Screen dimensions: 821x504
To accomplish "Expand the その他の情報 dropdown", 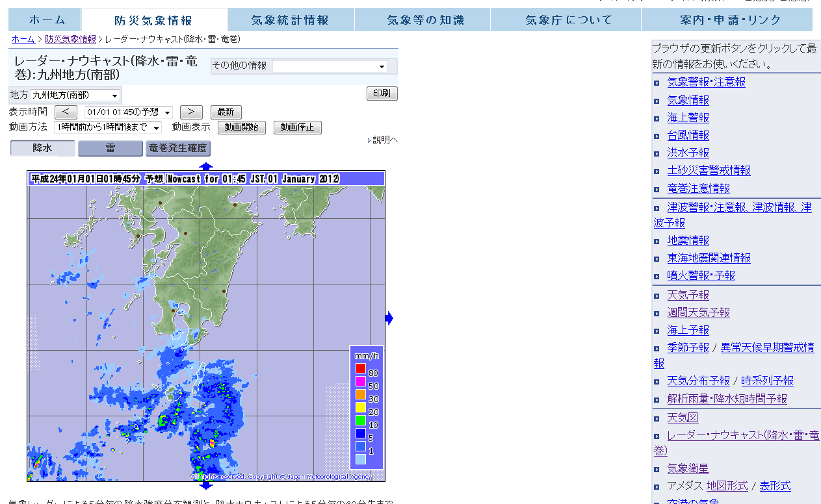I will click(x=330, y=66).
